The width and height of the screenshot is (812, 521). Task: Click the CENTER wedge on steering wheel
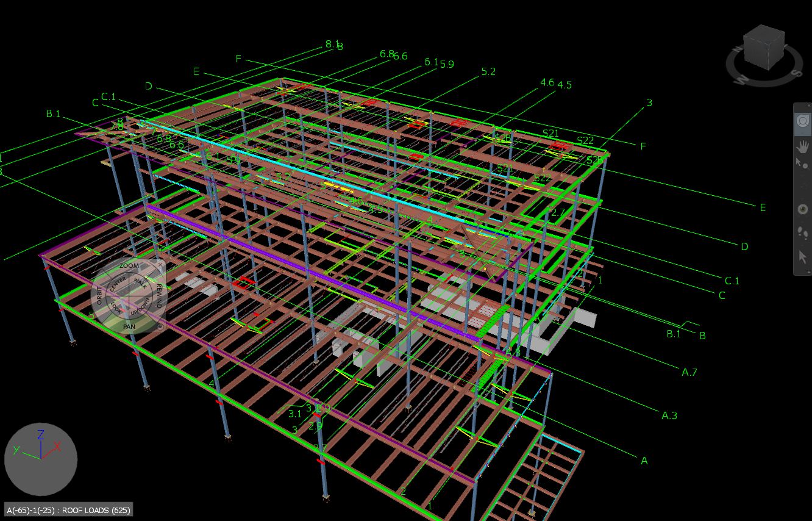point(117,284)
